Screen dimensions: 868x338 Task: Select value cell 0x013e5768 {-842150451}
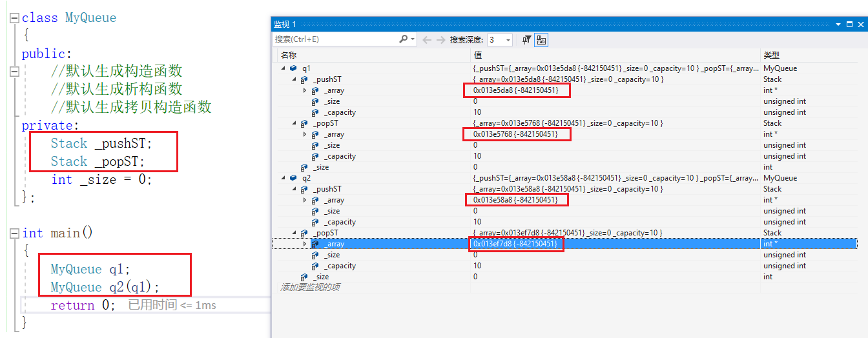515,134
